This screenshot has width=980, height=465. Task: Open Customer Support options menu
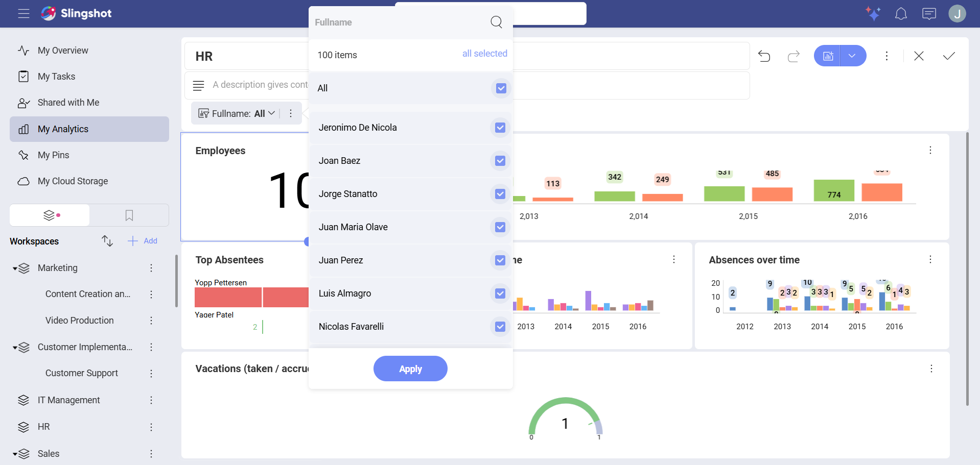tap(151, 374)
